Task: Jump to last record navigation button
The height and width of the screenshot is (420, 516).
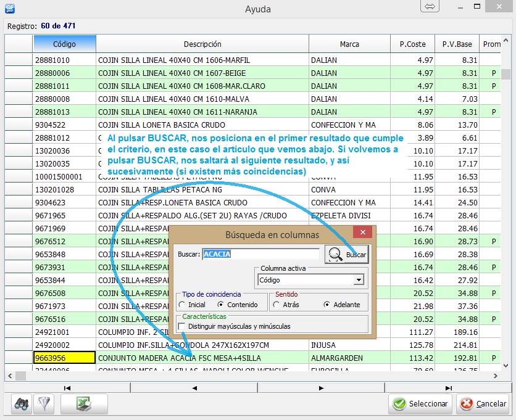Action: tap(448, 388)
